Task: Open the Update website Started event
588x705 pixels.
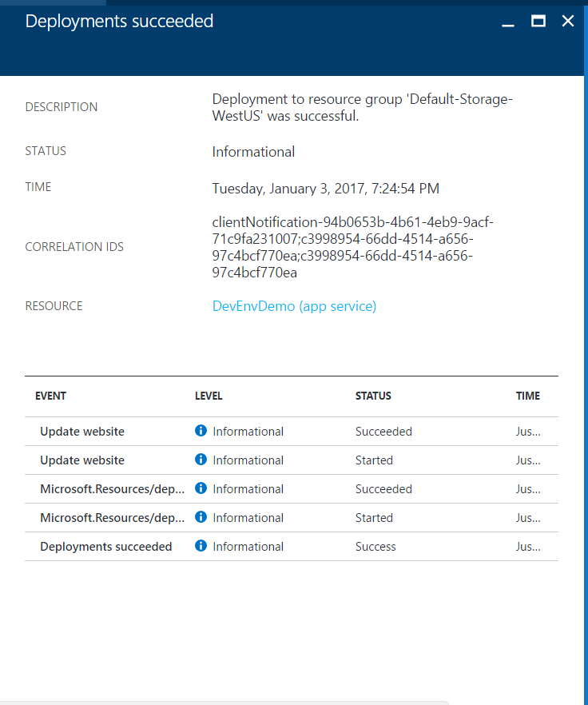Action: (x=292, y=460)
